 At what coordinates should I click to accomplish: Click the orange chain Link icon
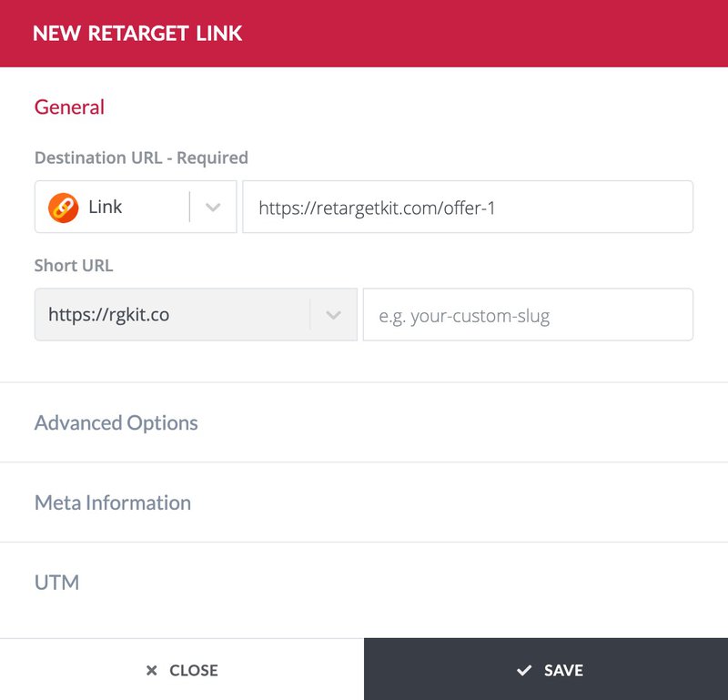tap(63, 208)
